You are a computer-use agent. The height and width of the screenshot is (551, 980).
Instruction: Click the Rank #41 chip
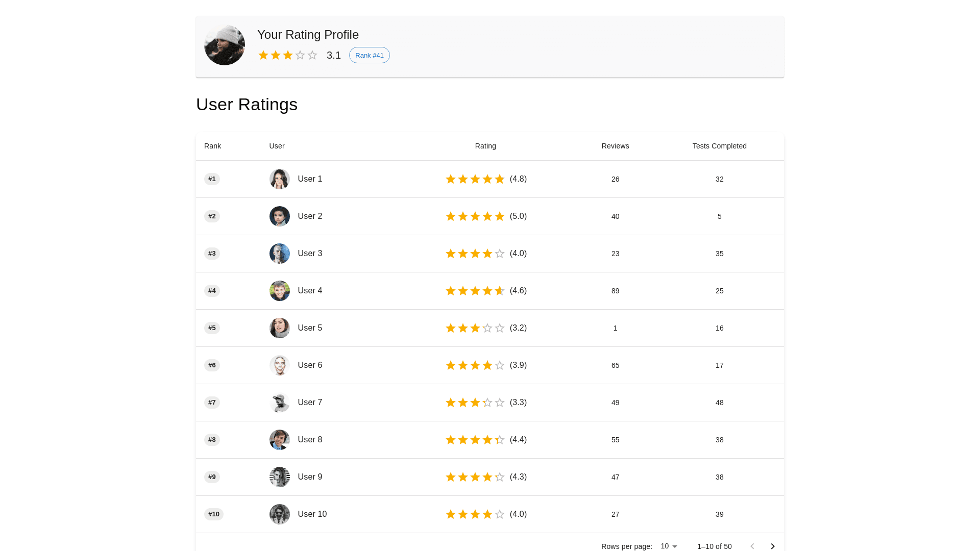369,55
